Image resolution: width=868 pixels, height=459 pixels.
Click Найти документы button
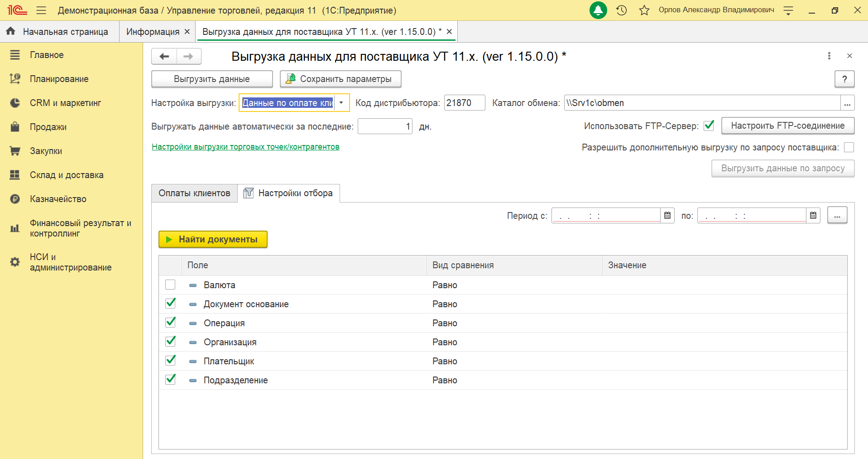[x=213, y=239]
